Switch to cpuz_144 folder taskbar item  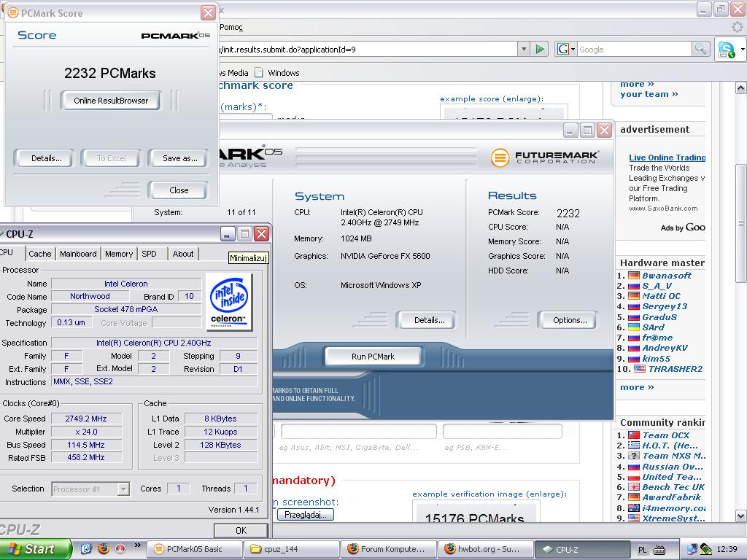(x=291, y=549)
